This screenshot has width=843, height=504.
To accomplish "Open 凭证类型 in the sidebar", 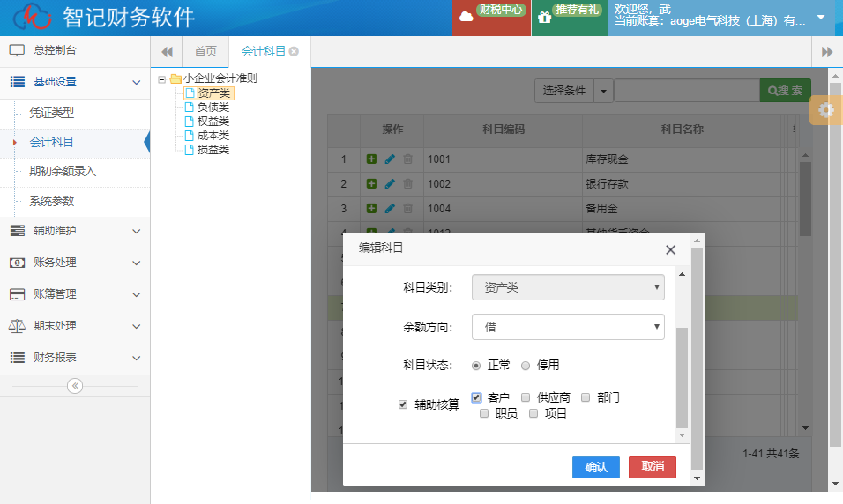I will tap(52, 113).
